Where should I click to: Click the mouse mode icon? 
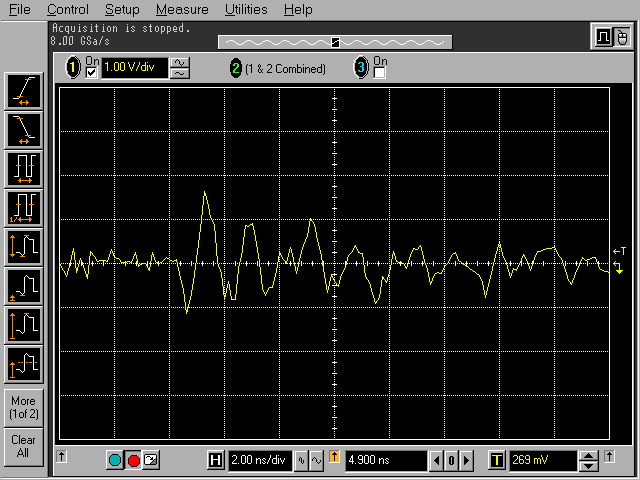pos(622,37)
